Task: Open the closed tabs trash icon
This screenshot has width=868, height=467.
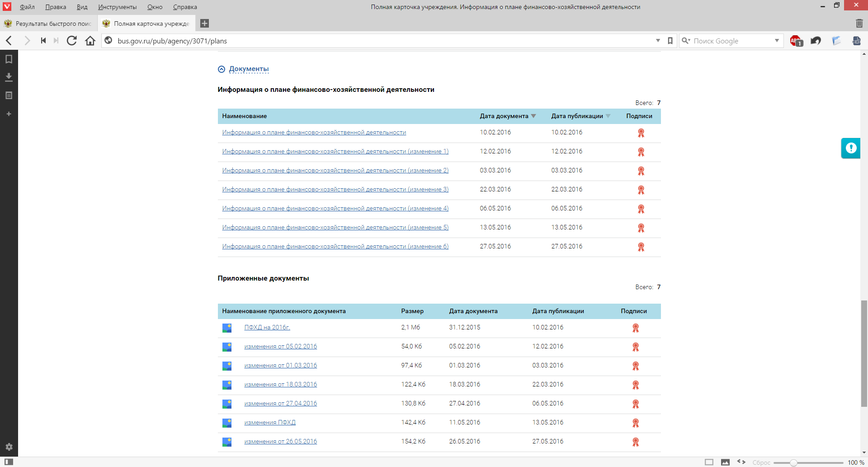Action: (859, 24)
